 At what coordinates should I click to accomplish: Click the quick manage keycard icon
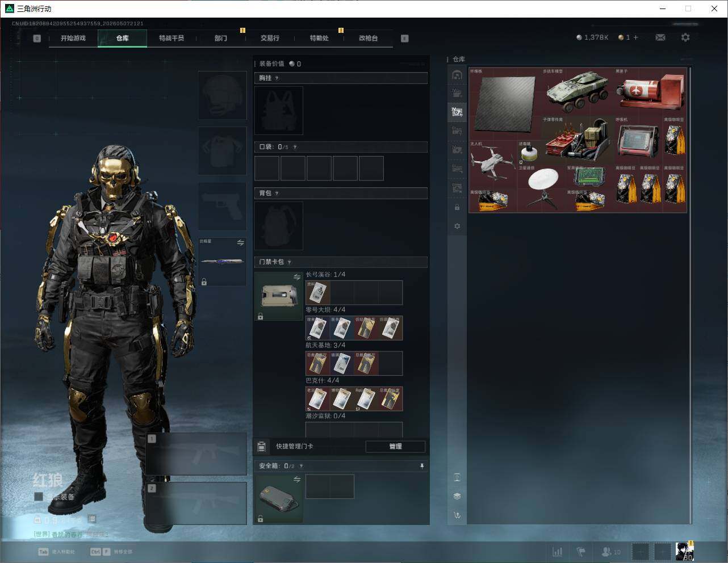pos(261,446)
